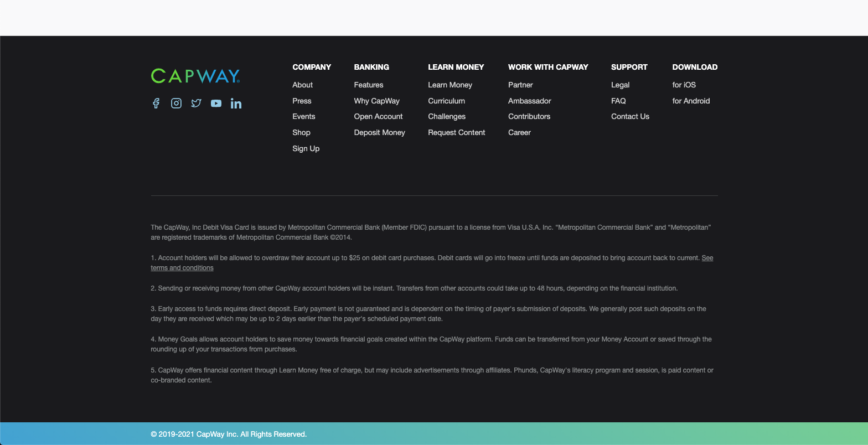Click the BANKING column heading

click(371, 67)
